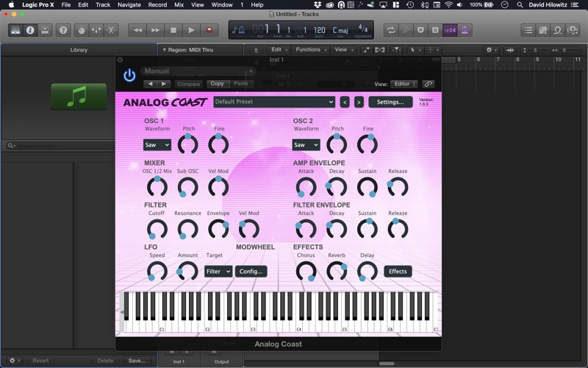This screenshot has height=368, width=588.
Task: Toggle the 1234 Count-in button
Action: click(x=450, y=30)
